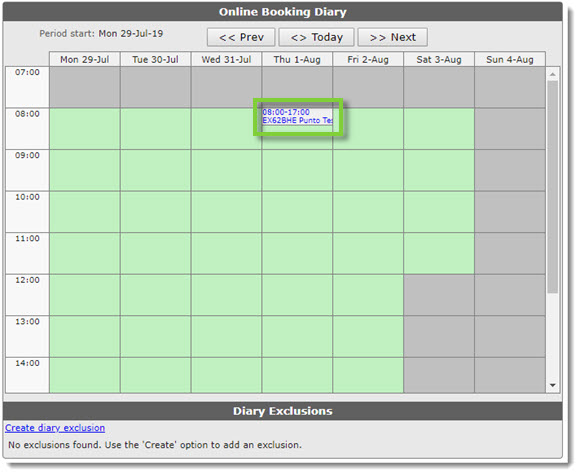Select the Mon 29-Jul column header
Screen dimensions: 580x475
(85, 60)
